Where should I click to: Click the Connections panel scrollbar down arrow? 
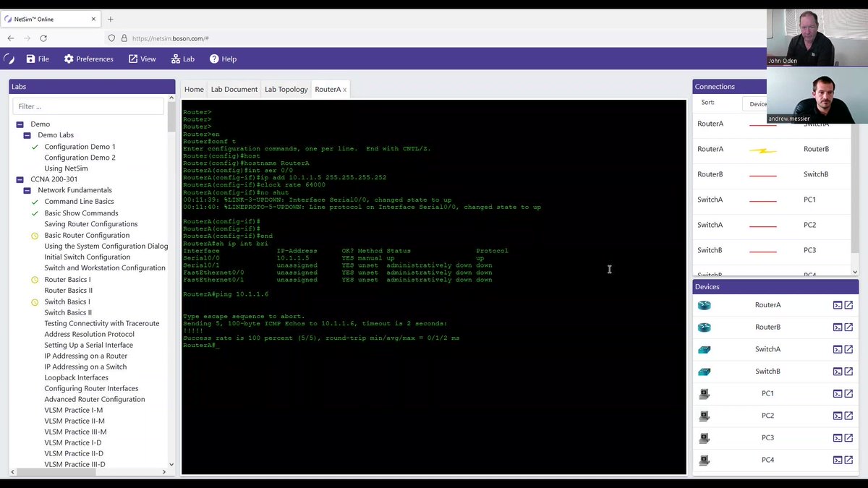coord(855,272)
